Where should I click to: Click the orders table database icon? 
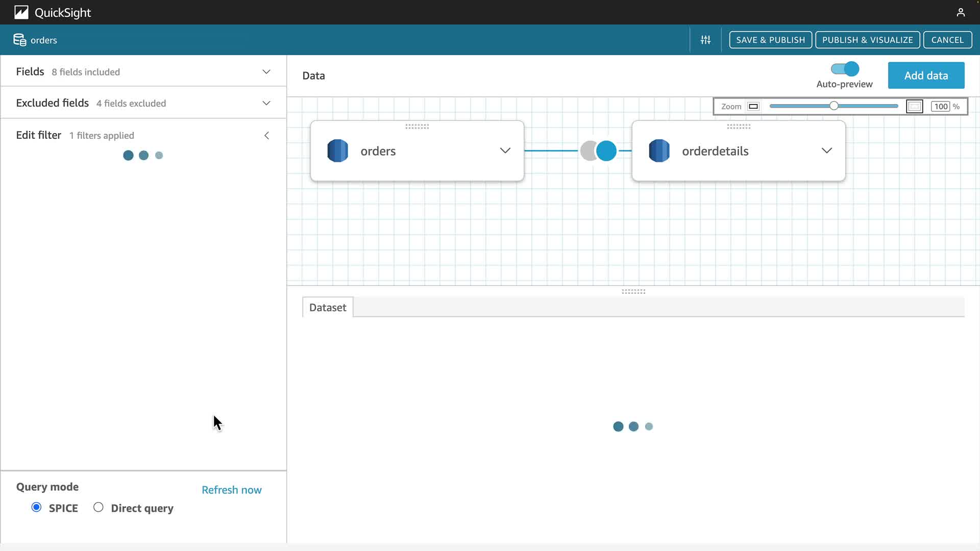coord(337,151)
